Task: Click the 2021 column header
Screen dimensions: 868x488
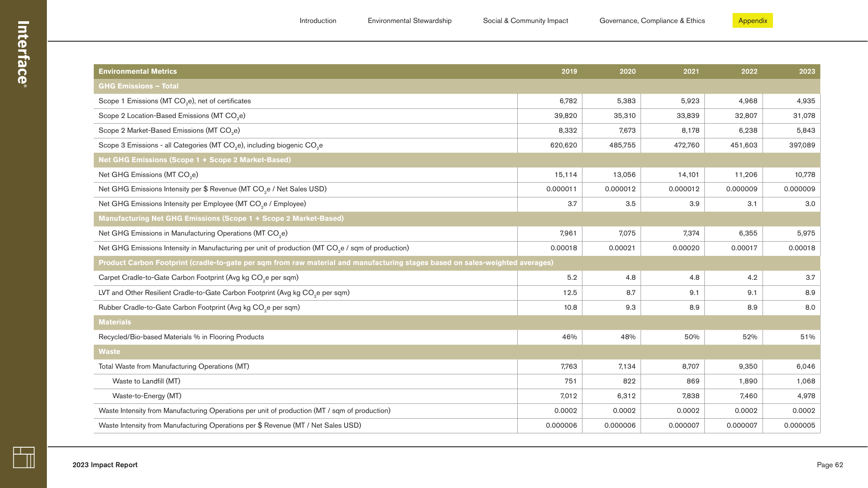Action: (691, 72)
